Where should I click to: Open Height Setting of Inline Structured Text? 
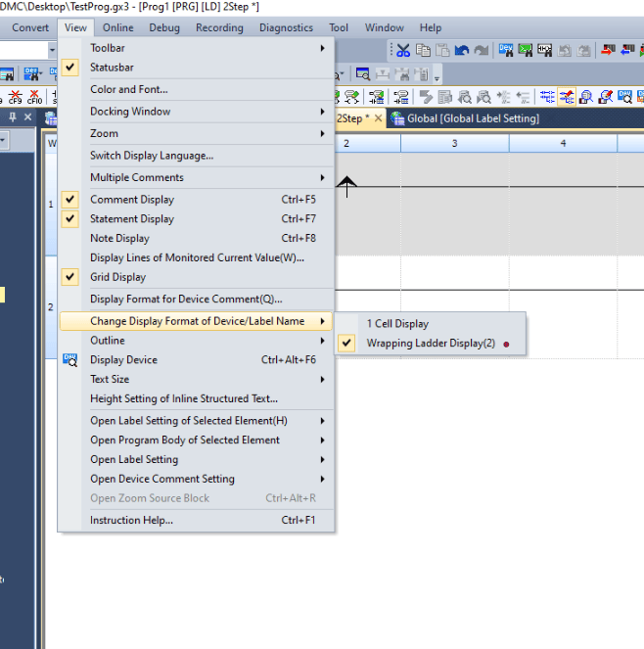(196, 399)
